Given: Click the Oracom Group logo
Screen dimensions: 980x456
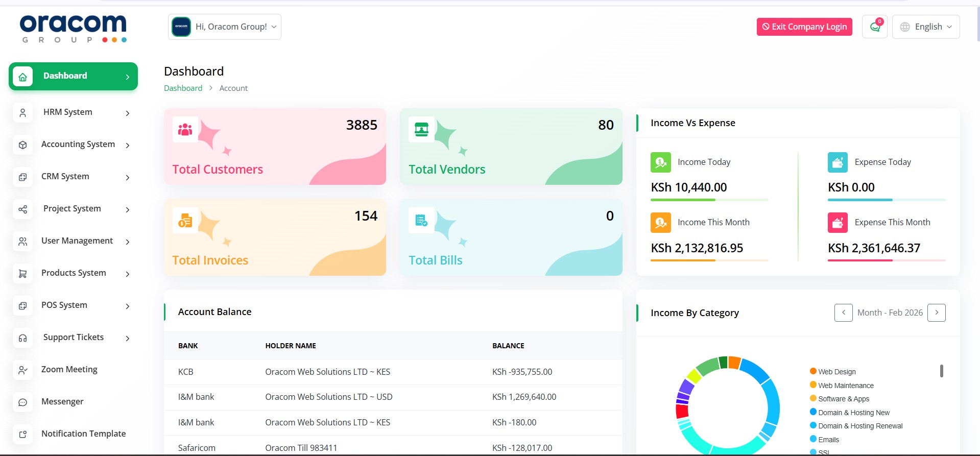Looking at the screenshot, I should click(74, 28).
